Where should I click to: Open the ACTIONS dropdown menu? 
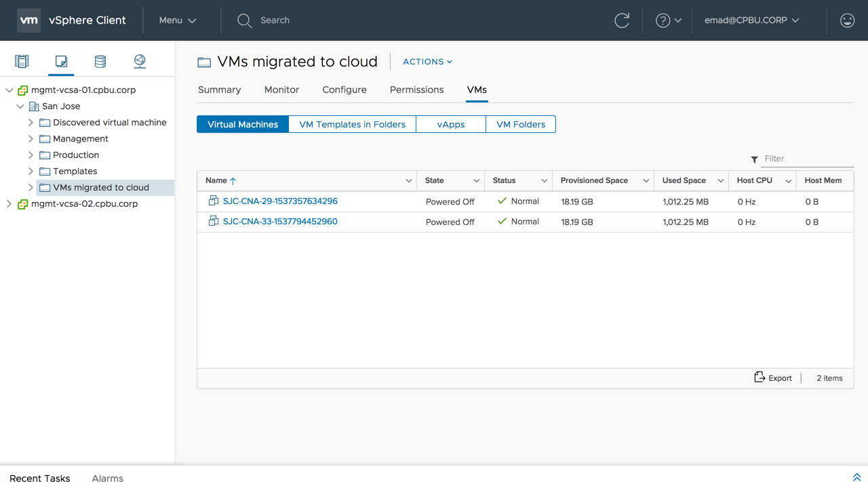427,62
